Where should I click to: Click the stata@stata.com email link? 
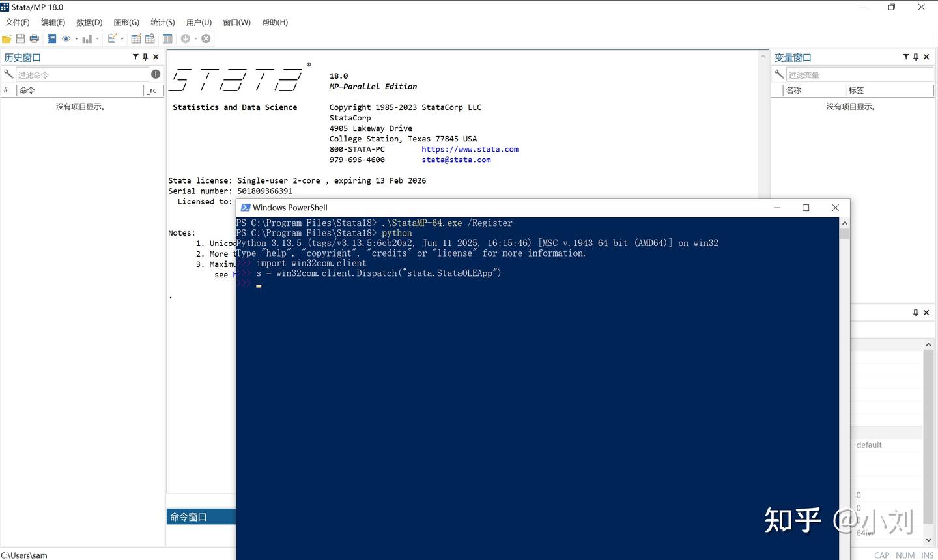(456, 160)
